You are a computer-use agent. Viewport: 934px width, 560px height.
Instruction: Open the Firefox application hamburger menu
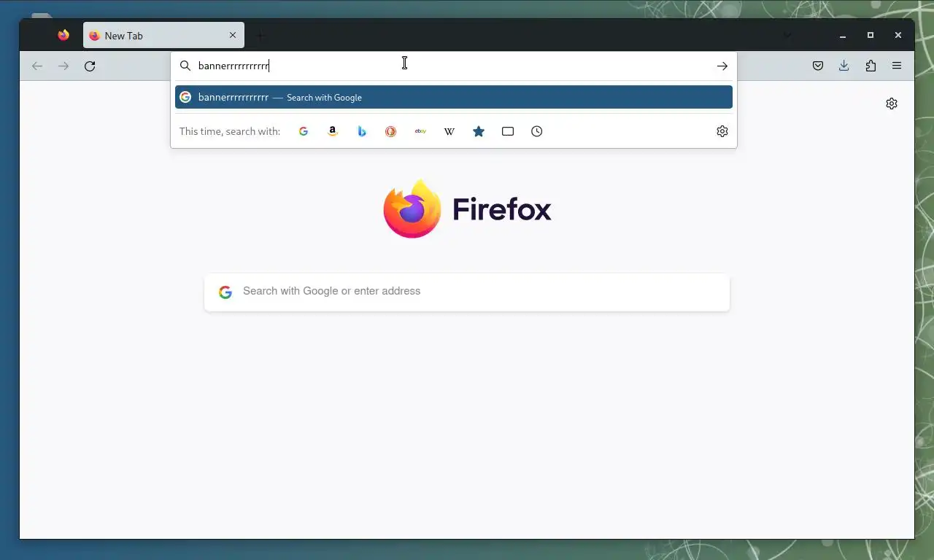(x=897, y=66)
